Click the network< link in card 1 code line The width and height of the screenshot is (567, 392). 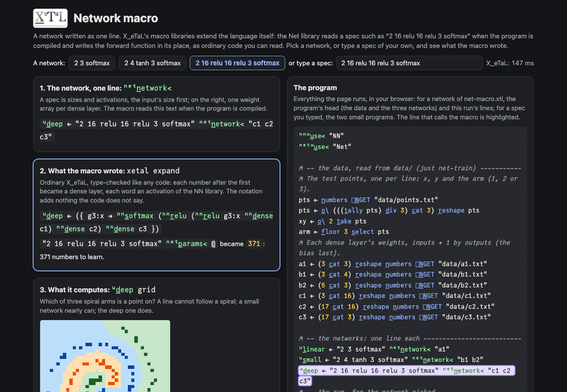click(x=222, y=124)
